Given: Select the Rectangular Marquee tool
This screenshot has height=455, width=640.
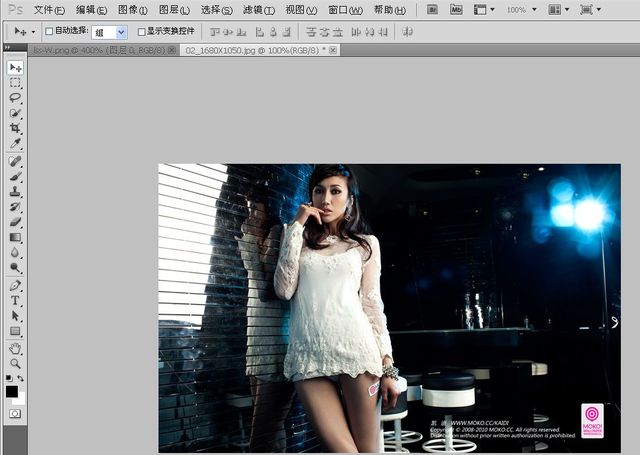Looking at the screenshot, I should (x=16, y=83).
